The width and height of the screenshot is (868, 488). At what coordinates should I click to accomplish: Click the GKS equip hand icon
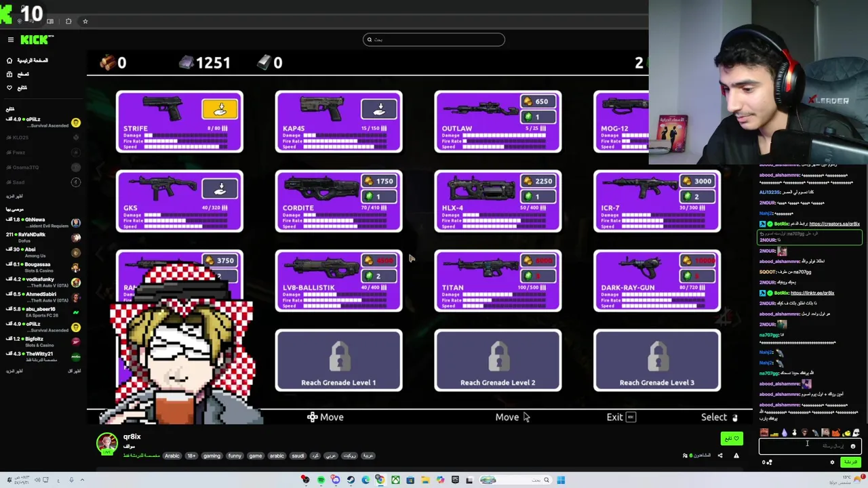[x=220, y=188]
